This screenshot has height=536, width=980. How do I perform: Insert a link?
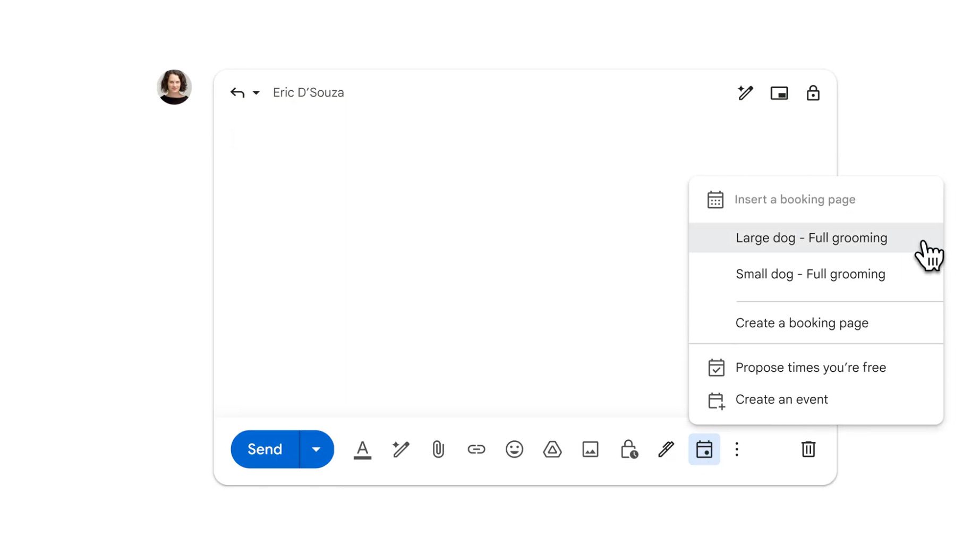coord(476,449)
